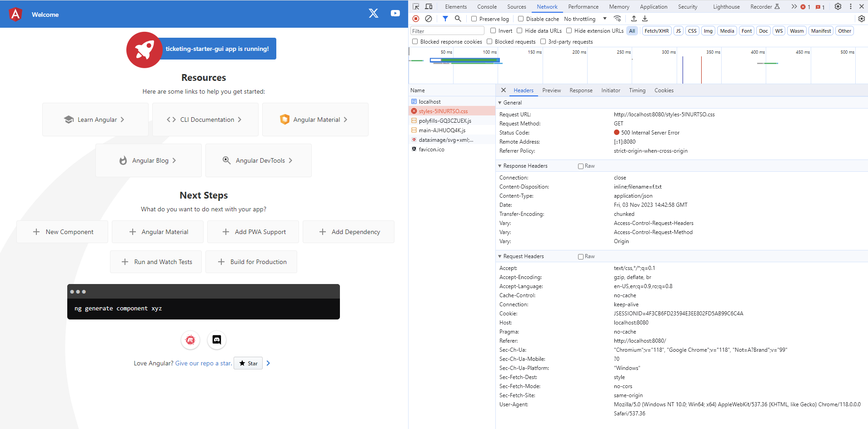The width and height of the screenshot is (868, 429).
Task: Enable Preserve log
Action: 474,19
